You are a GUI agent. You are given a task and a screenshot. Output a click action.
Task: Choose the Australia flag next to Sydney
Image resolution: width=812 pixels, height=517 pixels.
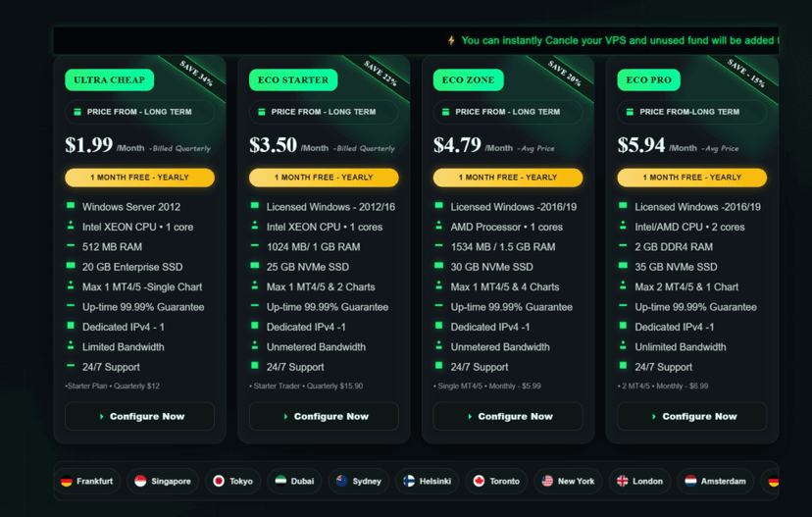341,482
